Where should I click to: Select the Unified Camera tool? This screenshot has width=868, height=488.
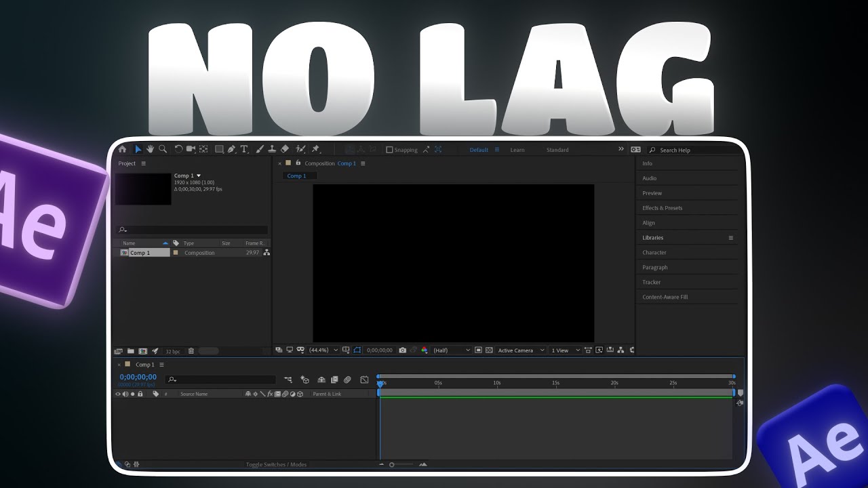click(191, 149)
